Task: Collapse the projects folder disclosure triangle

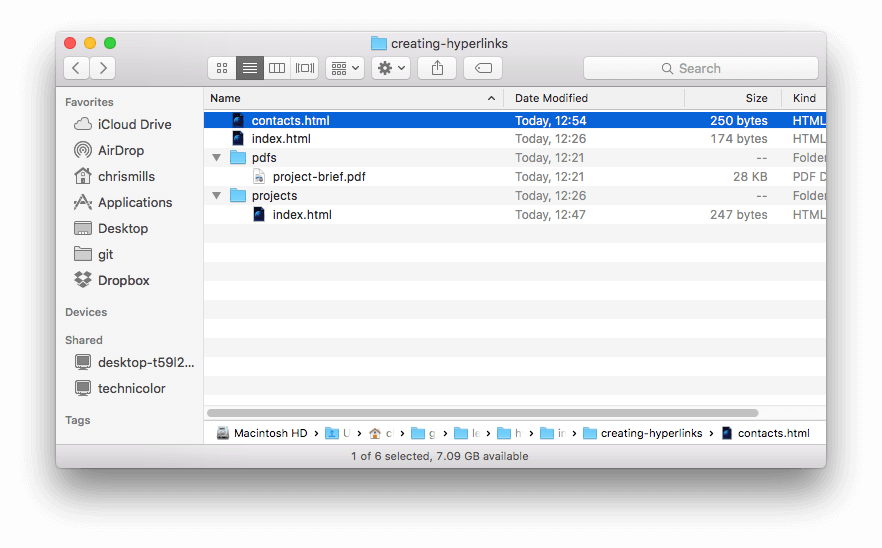Action: (216, 196)
